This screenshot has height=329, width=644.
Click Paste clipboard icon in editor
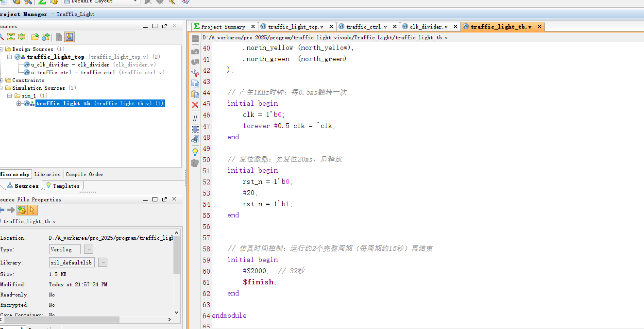pos(195,94)
